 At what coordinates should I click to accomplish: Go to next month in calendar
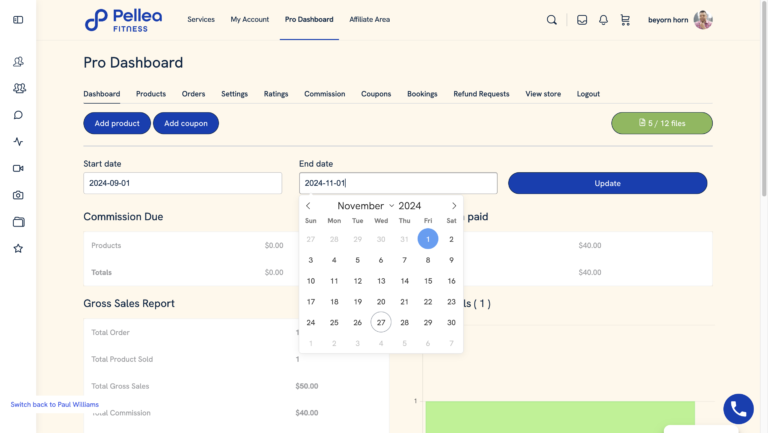[454, 206]
